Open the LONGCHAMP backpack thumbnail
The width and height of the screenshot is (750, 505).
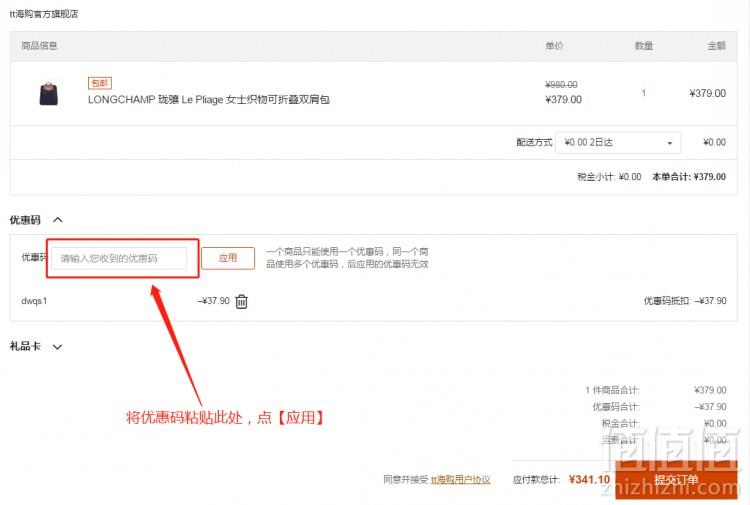click(x=49, y=94)
